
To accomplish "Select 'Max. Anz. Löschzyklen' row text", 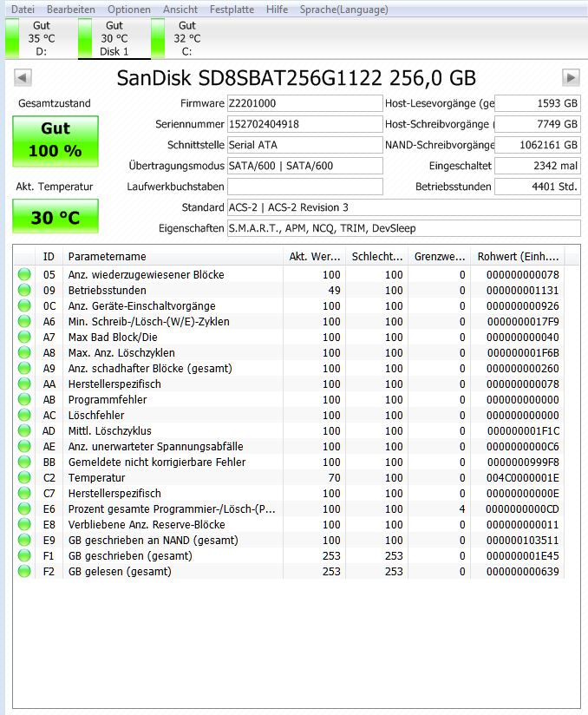I will pyautogui.click(x=121, y=352).
